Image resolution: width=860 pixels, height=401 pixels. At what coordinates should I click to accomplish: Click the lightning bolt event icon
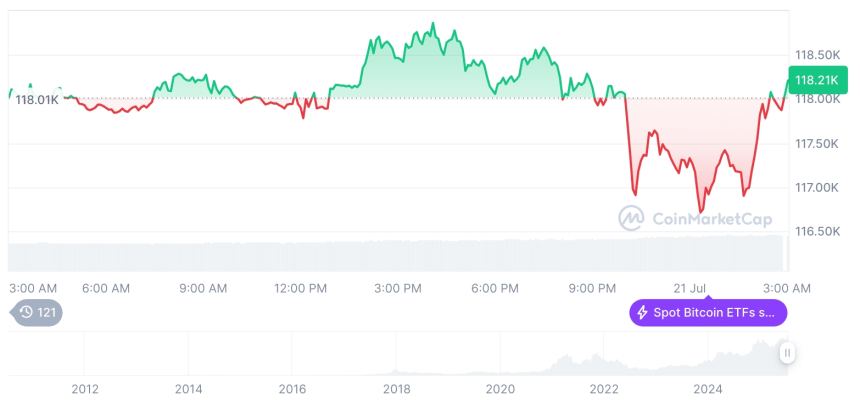(642, 313)
